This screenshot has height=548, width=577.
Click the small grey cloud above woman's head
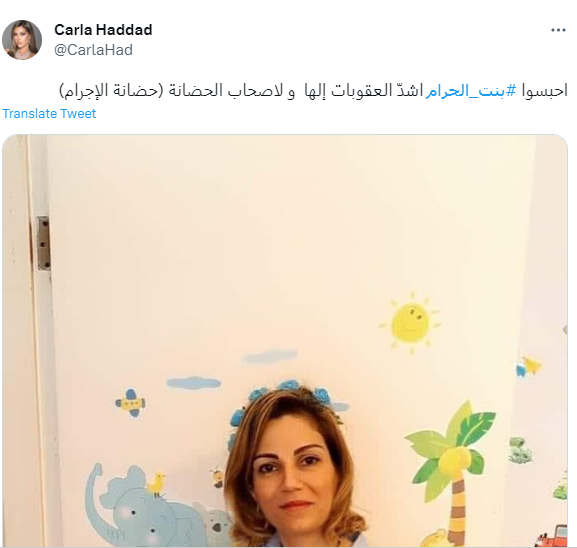pyautogui.click(x=270, y=356)
